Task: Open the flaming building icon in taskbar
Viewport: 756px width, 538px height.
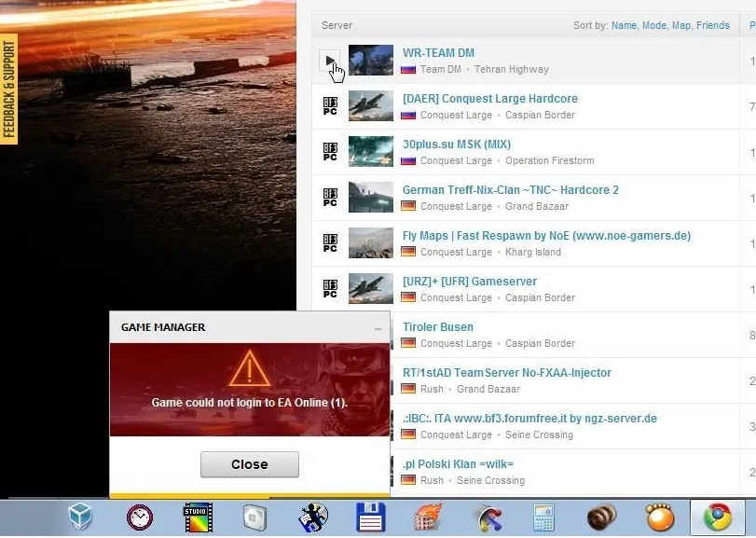Action: coord(428,517)
